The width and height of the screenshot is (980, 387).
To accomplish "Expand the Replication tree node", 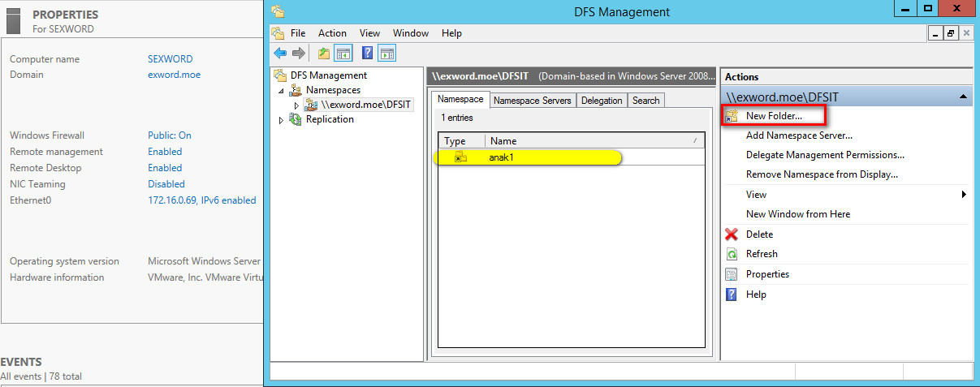I will [281, 120].
